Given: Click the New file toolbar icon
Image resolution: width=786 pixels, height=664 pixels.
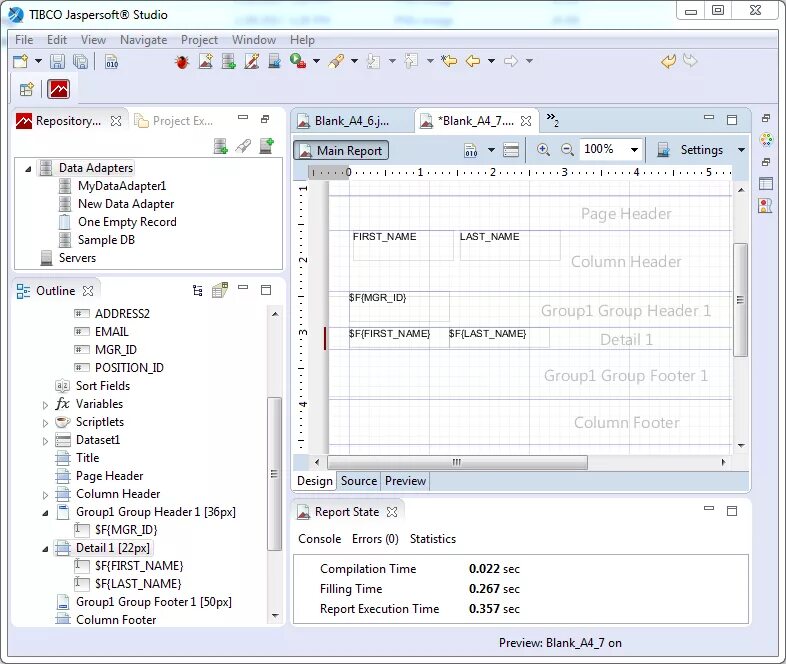Looking at the screenshot, I should pos(21,61).
